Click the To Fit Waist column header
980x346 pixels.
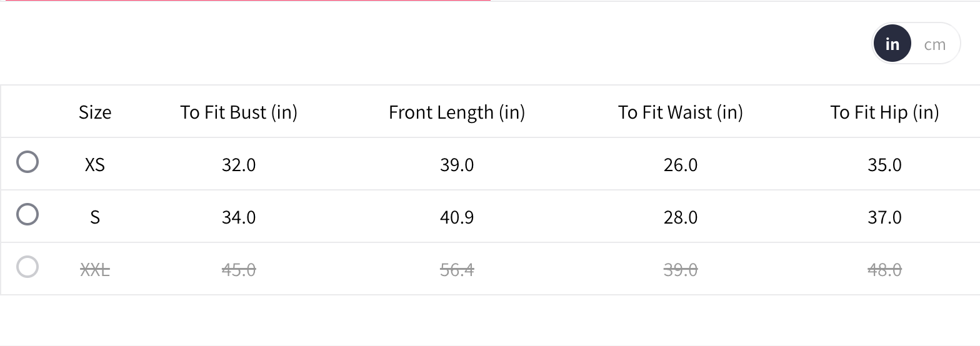pos(681,112)
